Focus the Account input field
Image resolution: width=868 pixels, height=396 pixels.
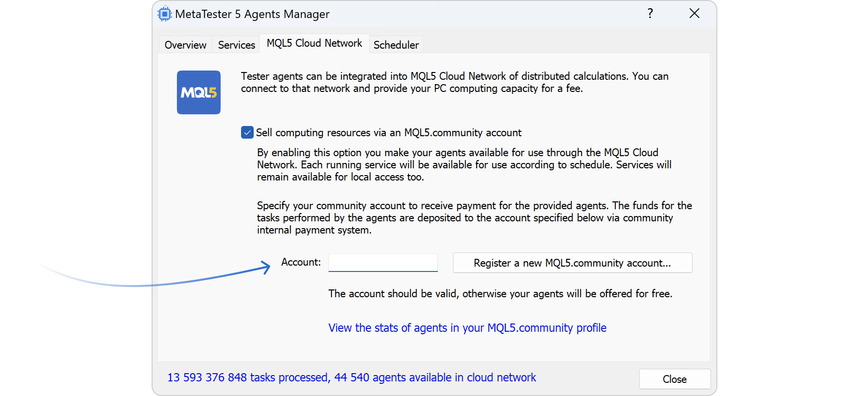(x=383, y=263)
